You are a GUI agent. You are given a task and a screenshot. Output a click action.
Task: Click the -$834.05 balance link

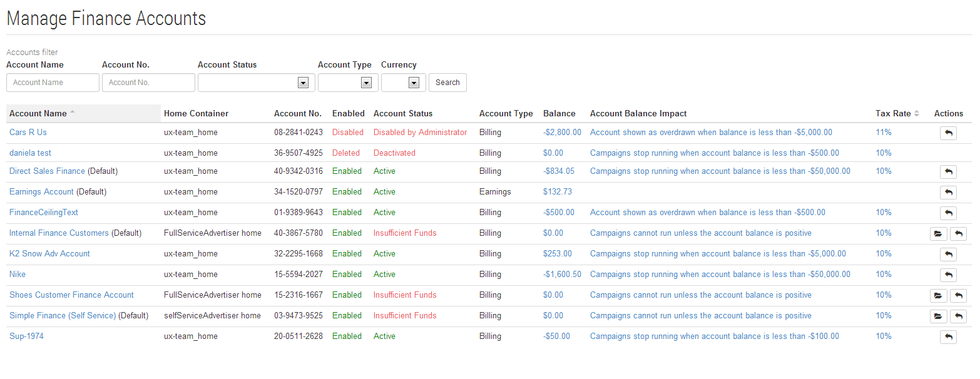click(x=559, y=171)
